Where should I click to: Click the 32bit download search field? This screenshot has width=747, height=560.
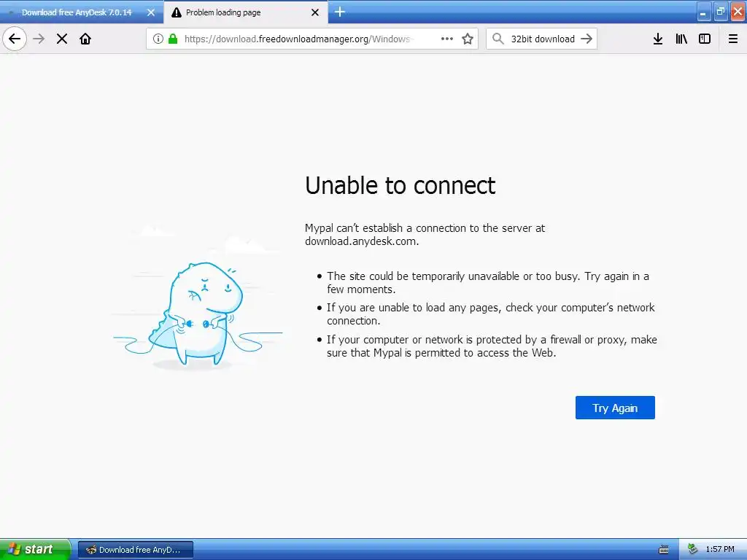pos(543,39)
